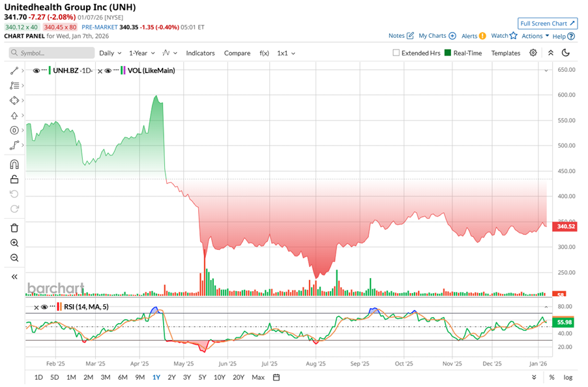Click the Help question mark icon
Image resolution: width=588 pixels, height=387 pixels.
click(x=571, y=36)
